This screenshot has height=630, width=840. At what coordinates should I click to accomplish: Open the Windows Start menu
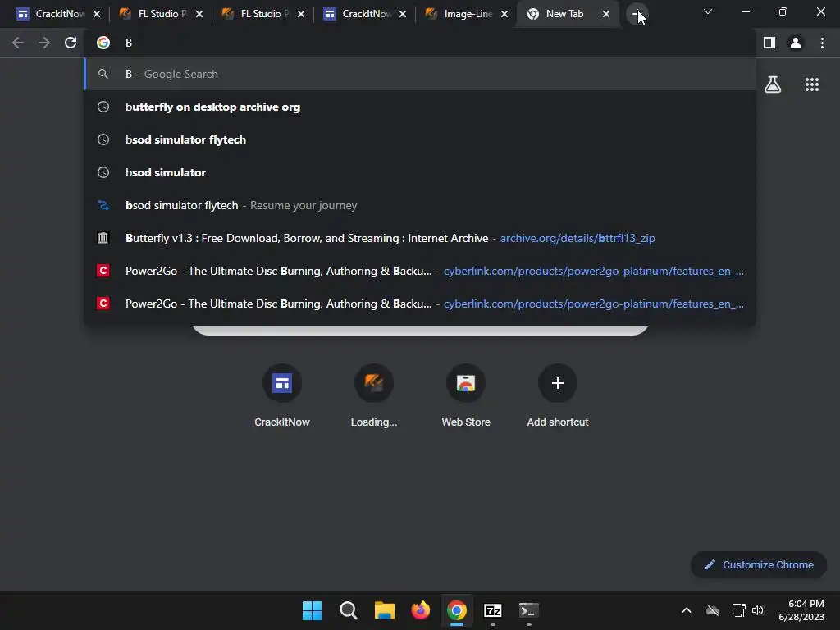(312, 610)
